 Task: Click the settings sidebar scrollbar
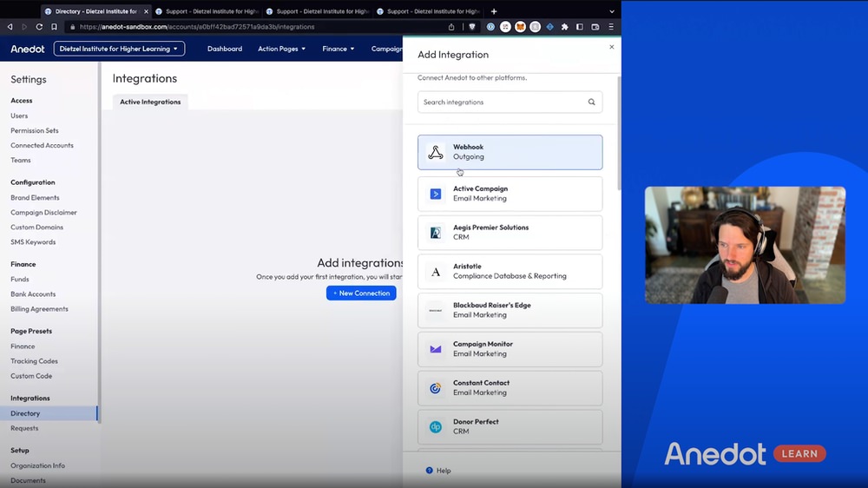coord(99,242)
